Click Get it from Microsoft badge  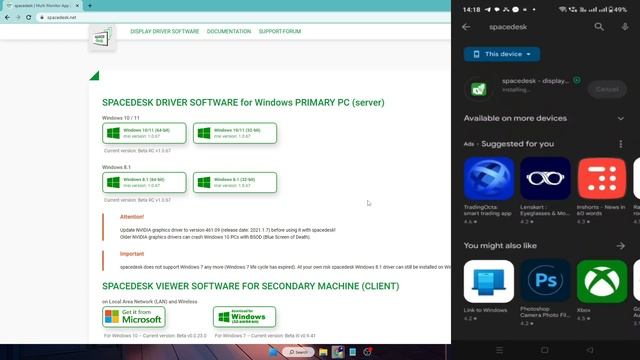tap(134, 317)
